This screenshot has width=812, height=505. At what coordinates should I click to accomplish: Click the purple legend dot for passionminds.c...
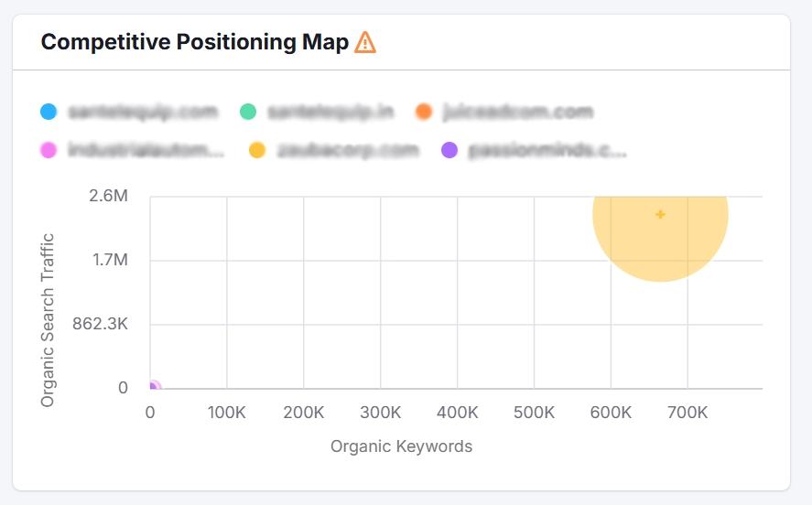449,149
